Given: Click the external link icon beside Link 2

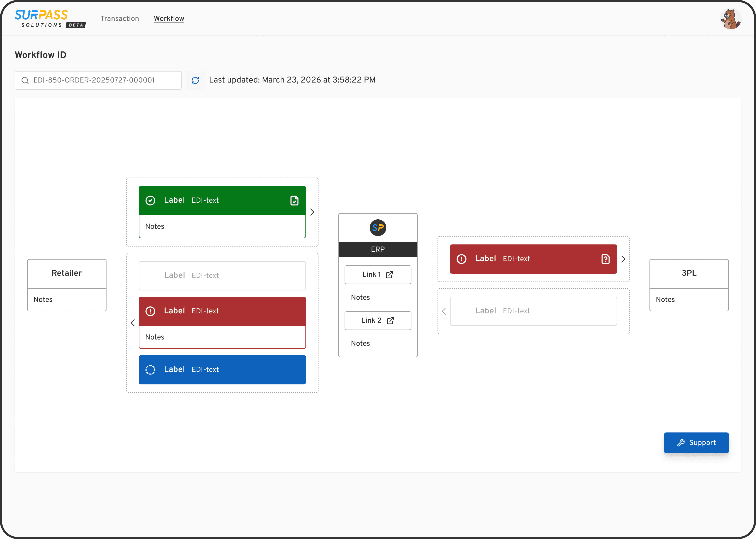Looking at the screenshot, I should pos(390,321).
